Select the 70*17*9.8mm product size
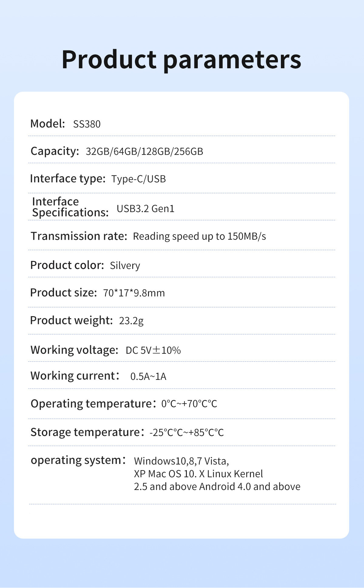 [134, 293]
